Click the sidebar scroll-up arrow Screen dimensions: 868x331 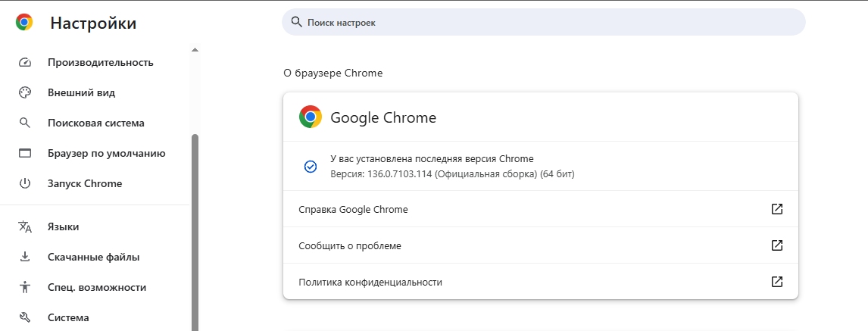click(195, 50)
